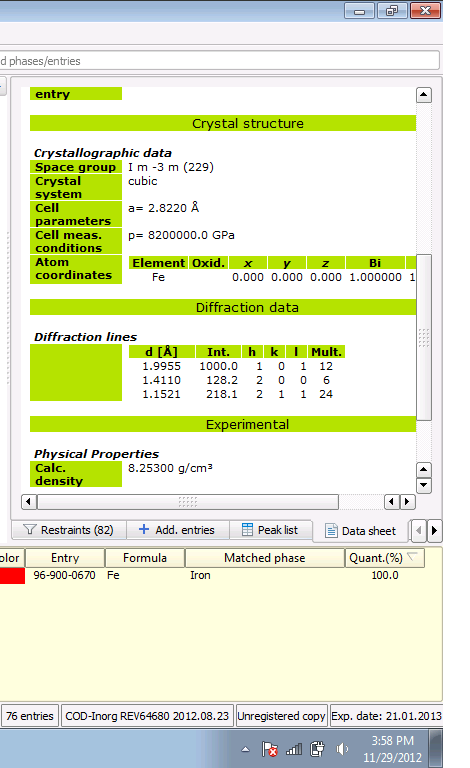Click the 76 entries status field
470x768 pixels.
coord(30,716)
